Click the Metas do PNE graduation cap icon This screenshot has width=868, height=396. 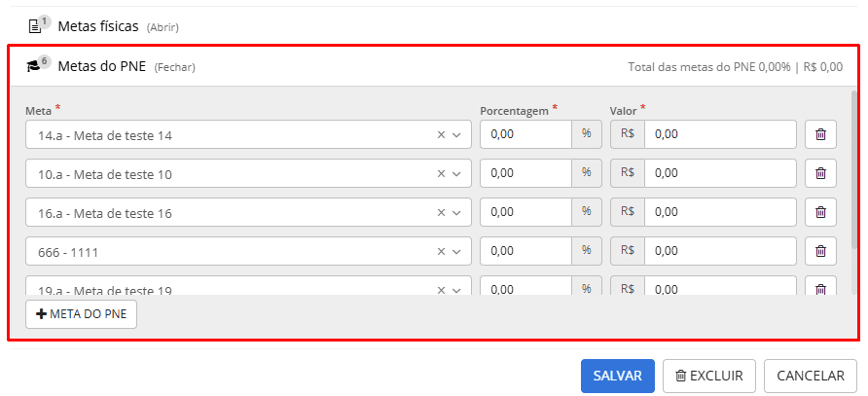coord(34,67)
